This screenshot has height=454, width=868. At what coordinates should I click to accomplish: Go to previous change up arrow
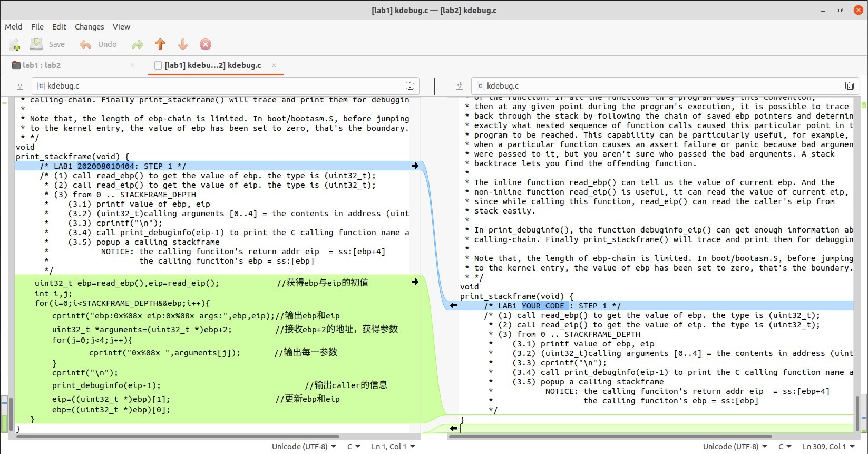pos(160,44)
